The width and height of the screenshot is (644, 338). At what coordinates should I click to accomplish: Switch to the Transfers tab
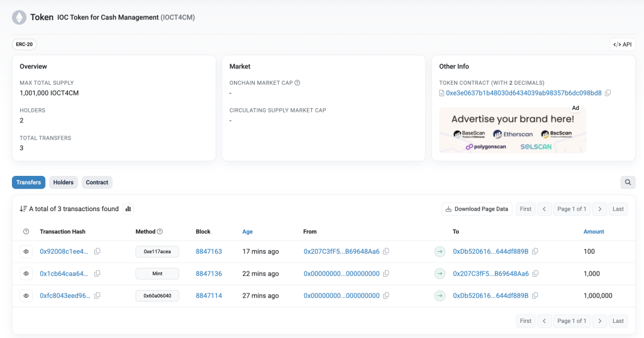coord(29,182)
